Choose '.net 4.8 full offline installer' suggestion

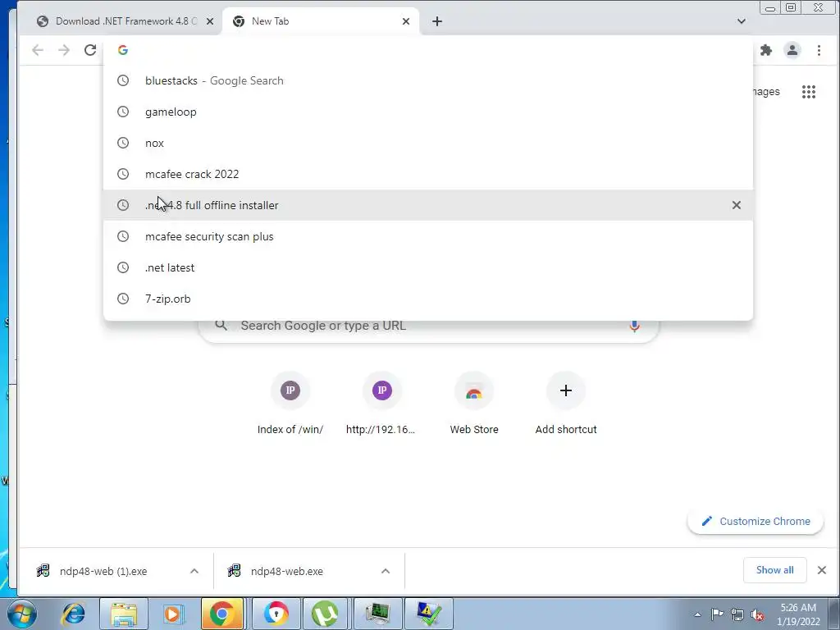[x=428, y=204]
